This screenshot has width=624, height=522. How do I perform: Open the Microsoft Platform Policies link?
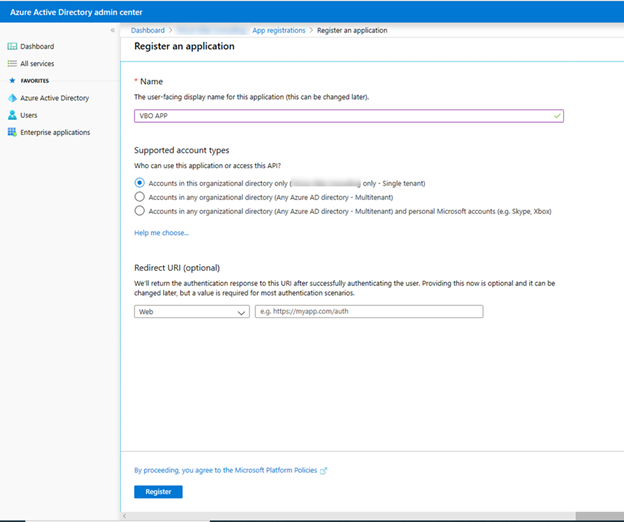click(225, 470)
